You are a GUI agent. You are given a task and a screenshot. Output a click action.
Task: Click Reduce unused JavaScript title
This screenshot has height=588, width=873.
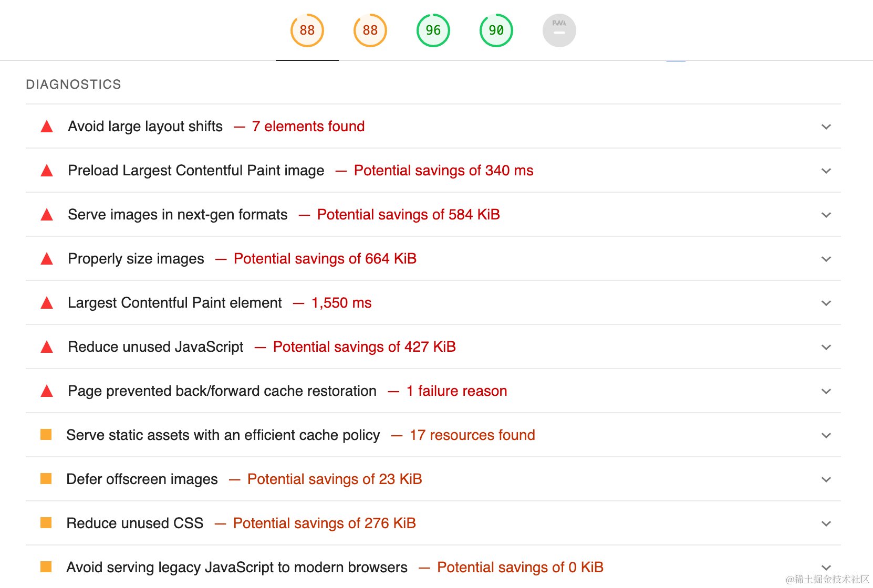[x=155, y=347]
